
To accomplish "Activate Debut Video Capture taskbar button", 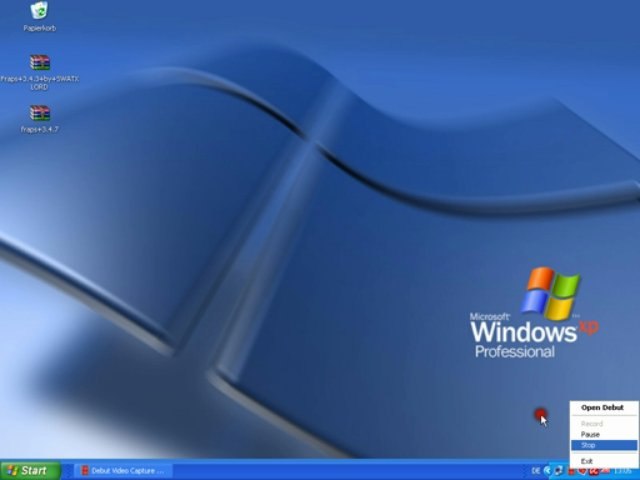I will pos(123,471).
